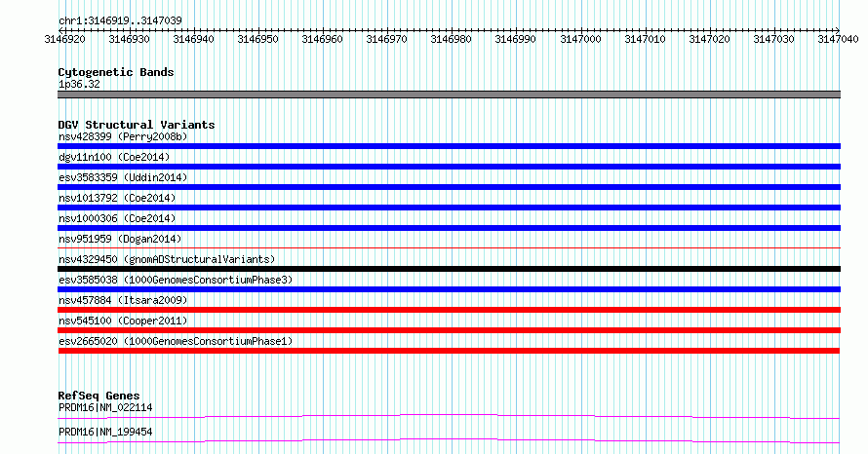
Task: Open variant dgv11n100 (Coe2014) label
Action: pos(114,157)
